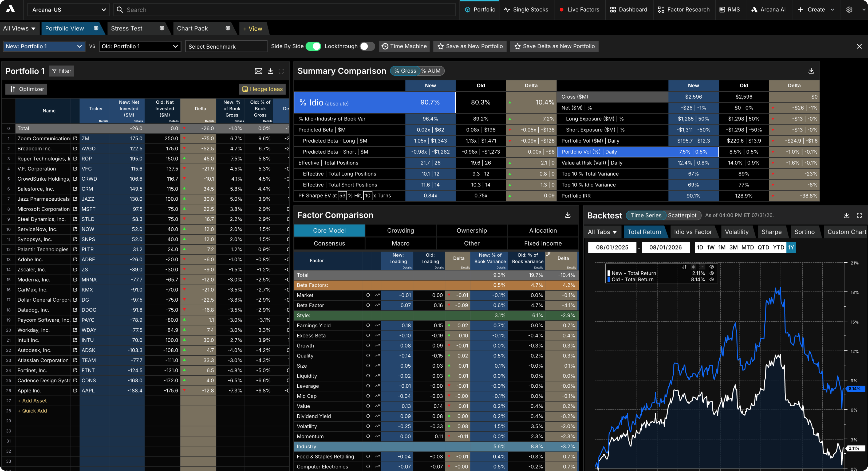868x471 pixels.
Task: Expand the Backtest panel to fullscreen
Action: tap(859, 215)
